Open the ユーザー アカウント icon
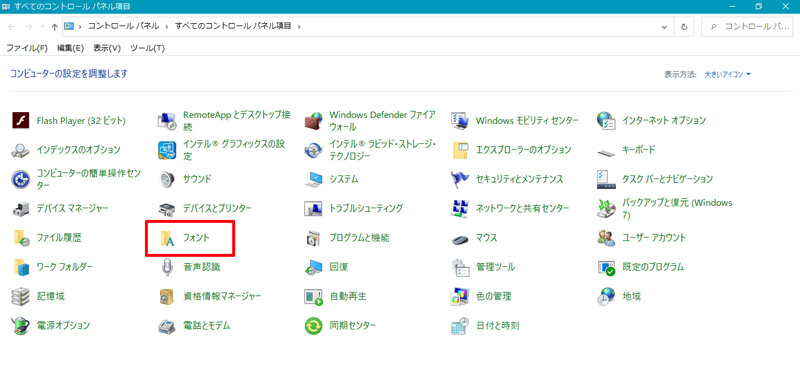 606,238
